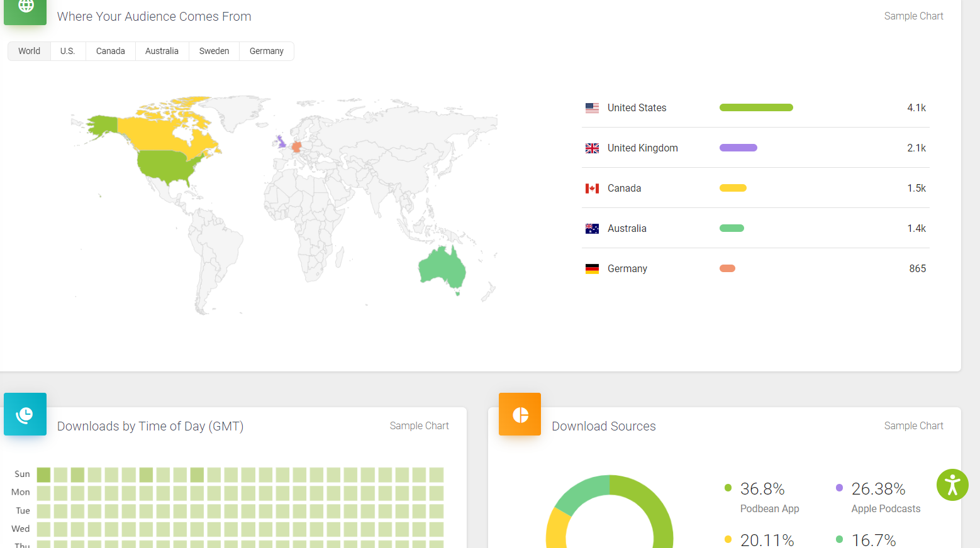Click the Germany orange progress bar
This screenshot has height=548, width=980.
pyautogui.click(x=727, y=268)
